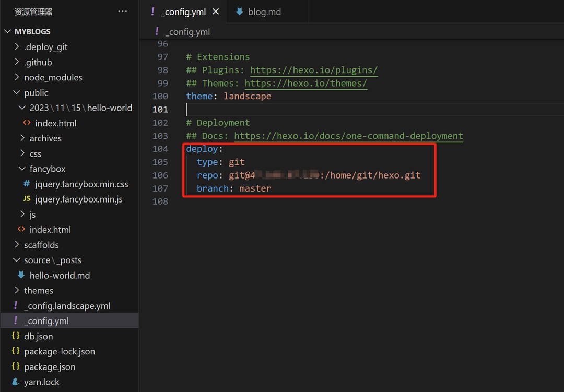This screenshot has height=392, width=564.
Task: Open the hexo.io/plugins link
Action: [313, 70]
